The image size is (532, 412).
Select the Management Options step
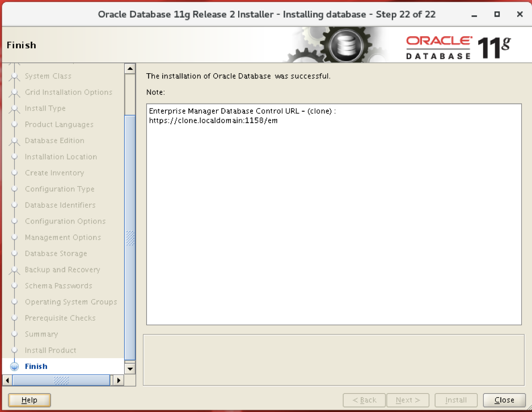[x=62, y=237]
